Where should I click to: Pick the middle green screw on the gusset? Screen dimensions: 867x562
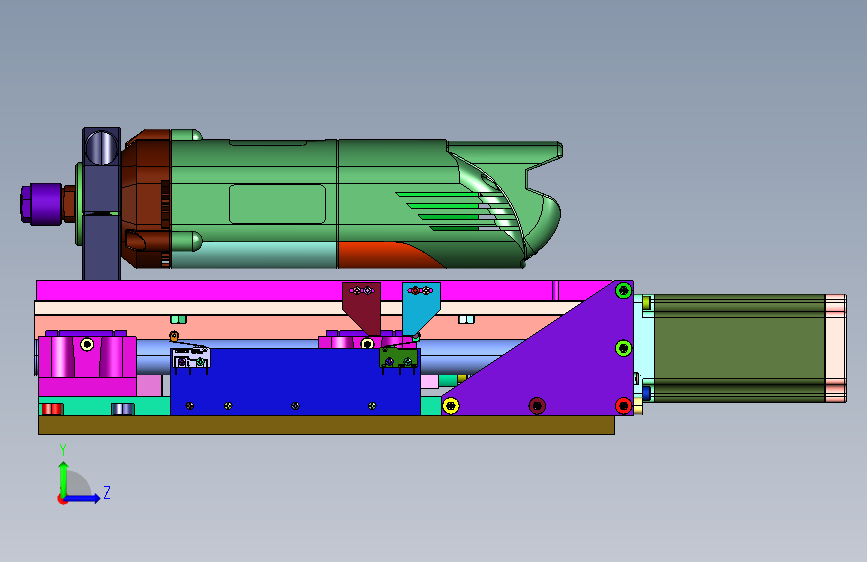[x=624, y=348]
